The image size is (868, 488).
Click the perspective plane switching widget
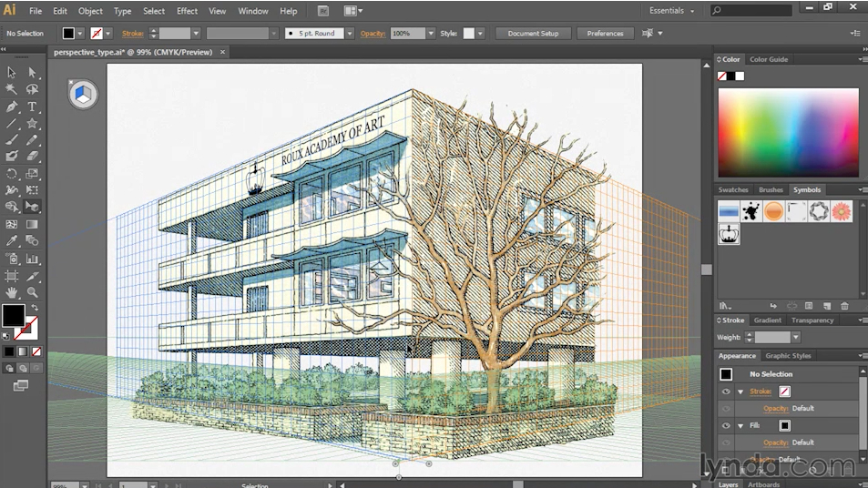pos(83,95)
